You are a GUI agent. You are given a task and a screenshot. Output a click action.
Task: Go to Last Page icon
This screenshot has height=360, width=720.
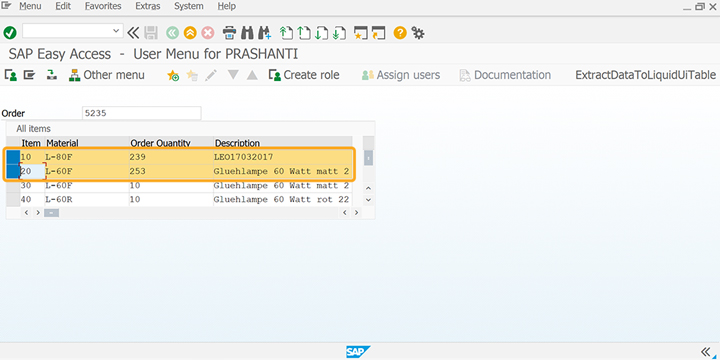[339, 33]
